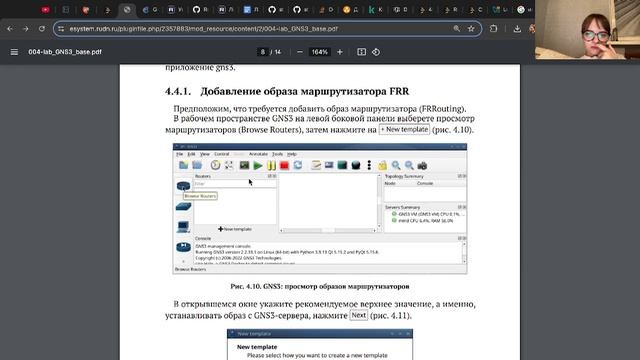Screen dimensions: 640x360
Task: Go back with the browser back arrow
Action: click(10, 29)
